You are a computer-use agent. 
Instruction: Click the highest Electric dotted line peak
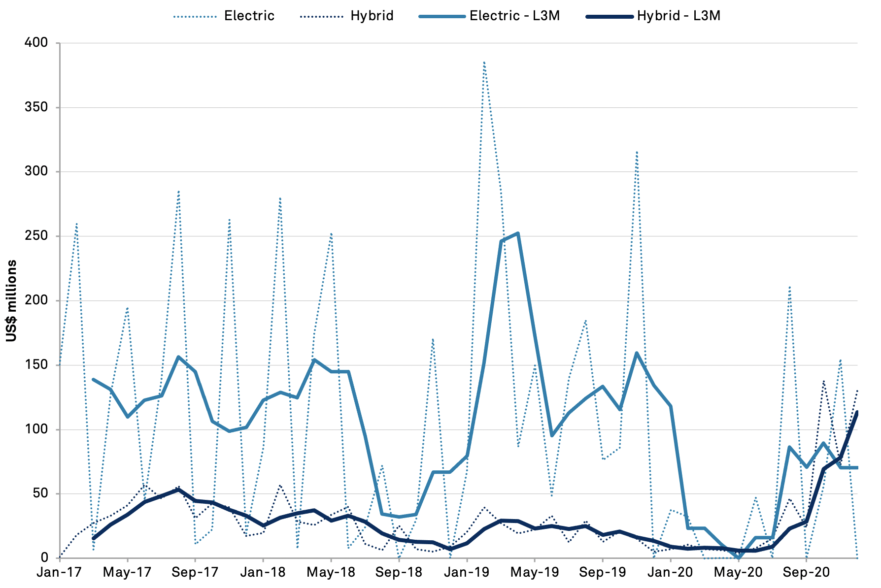(x=484, y=62)
